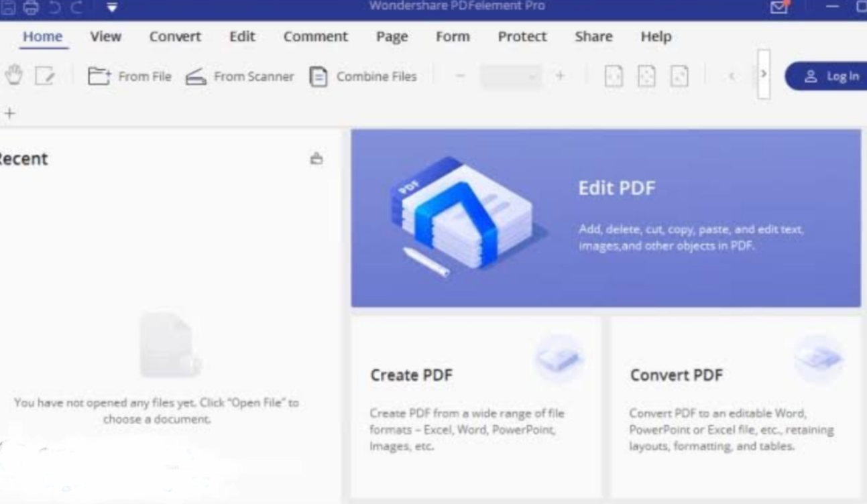Open the Form tab
The image size is (867, 504).
click(x=453, y=37)
